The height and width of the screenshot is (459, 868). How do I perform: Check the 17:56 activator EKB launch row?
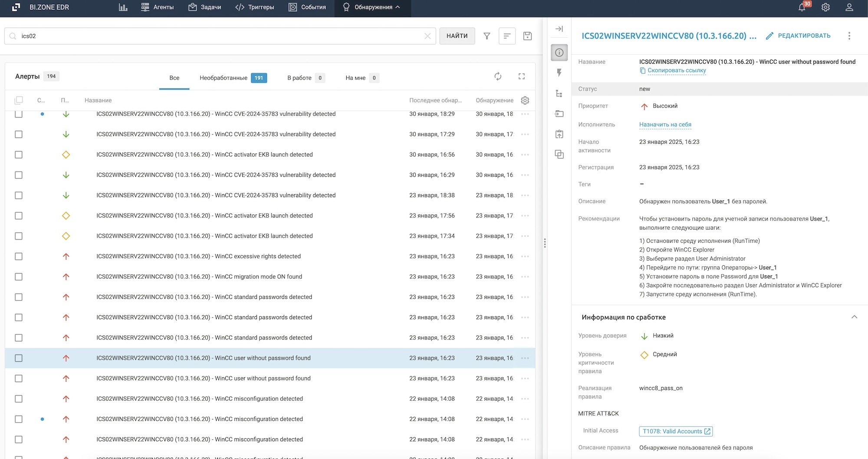pos(19,216)
